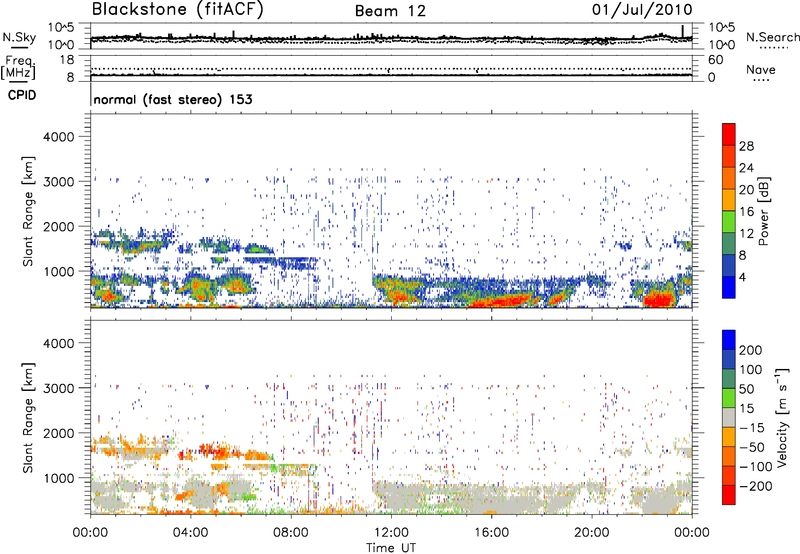This screenshot has width=800, height=554.
Task: Click the "12:00" time tick label
Action: 391,533
